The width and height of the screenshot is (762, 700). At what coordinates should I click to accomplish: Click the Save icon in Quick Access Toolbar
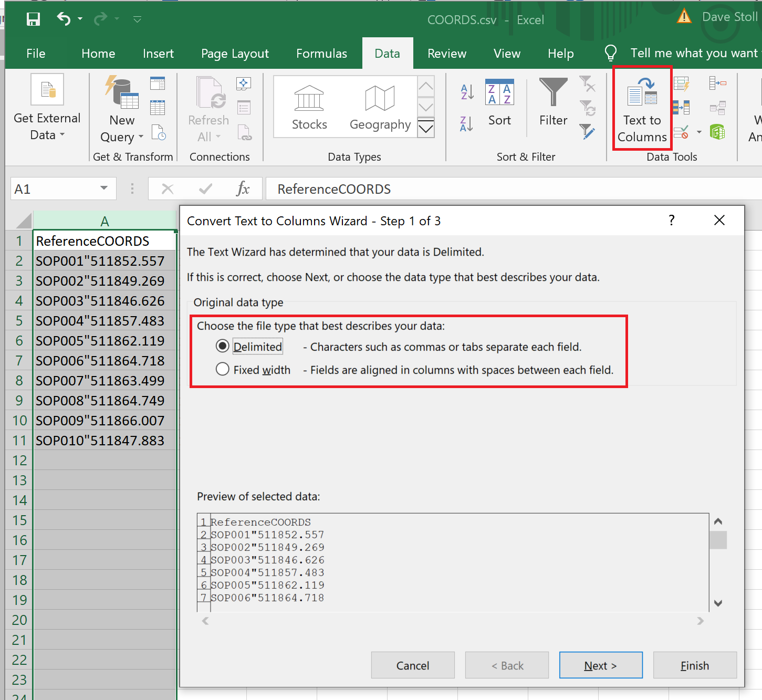pyautogui.click(x=33, y=19)
